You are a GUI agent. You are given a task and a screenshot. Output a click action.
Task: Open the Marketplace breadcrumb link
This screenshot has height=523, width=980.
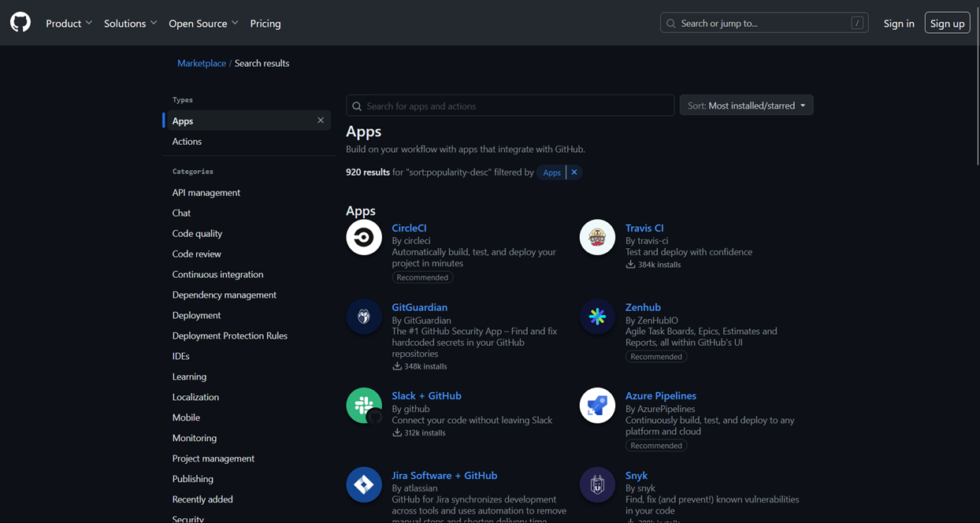[x=202, y=63]
